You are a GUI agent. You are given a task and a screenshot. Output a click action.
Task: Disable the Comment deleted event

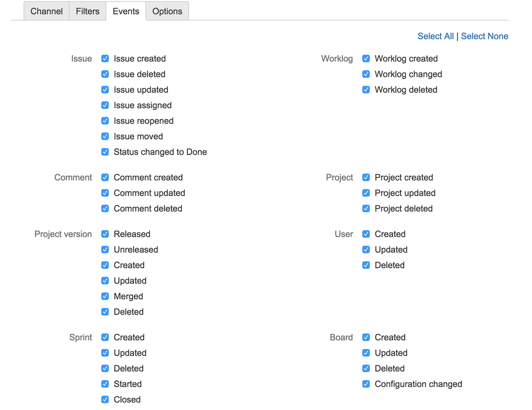point(105,208)
